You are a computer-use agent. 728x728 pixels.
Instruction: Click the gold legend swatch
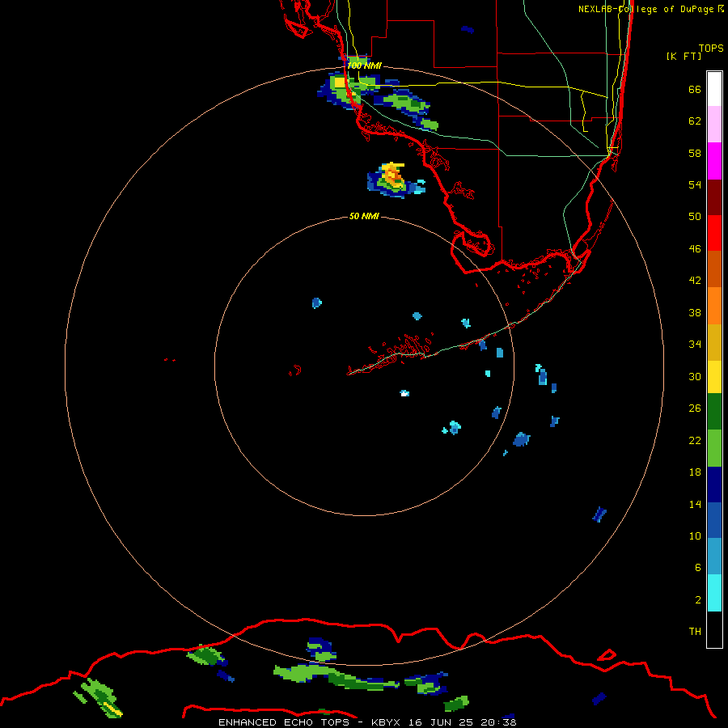(x=714, y=342)
